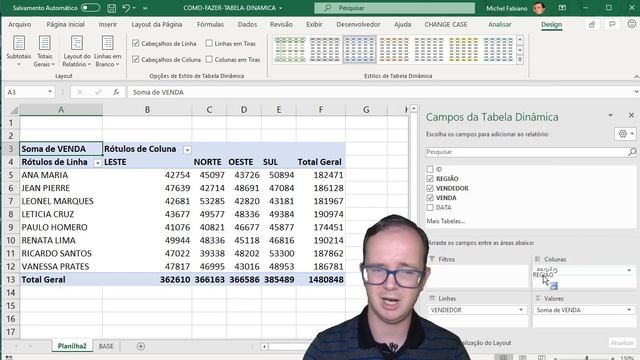Collapse the ribbon with the chevron
Image resolution: width=640 pixels, height=360 pixels.
point(636,76)
